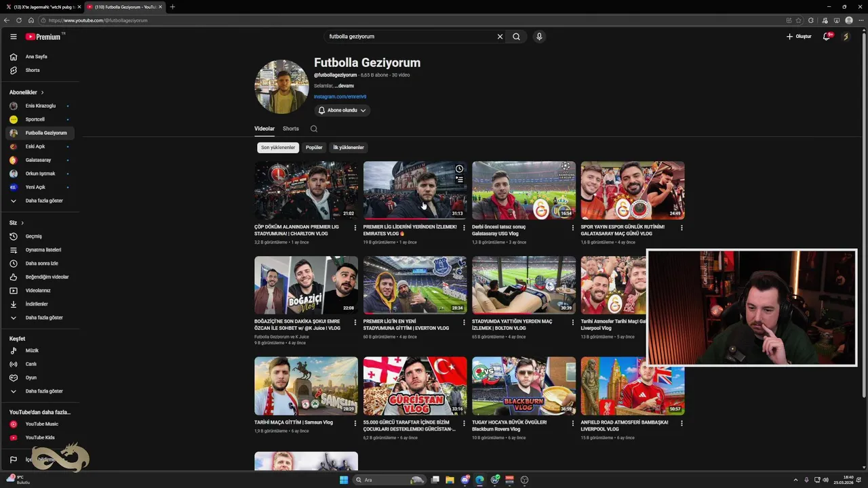The image size is (868, 488).
Task: Select İlk yüklenenler filter chip
Action: pyautogui.click(x=349, y=147)
